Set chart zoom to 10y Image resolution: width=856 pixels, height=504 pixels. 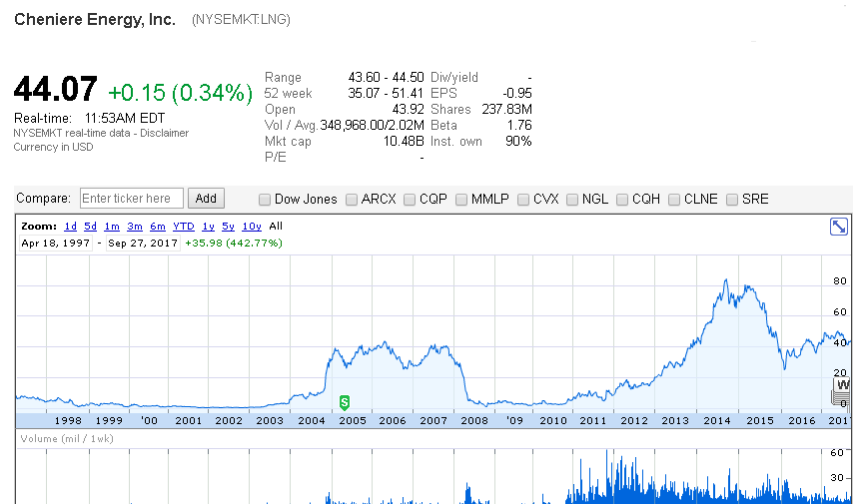click(252, 227)
